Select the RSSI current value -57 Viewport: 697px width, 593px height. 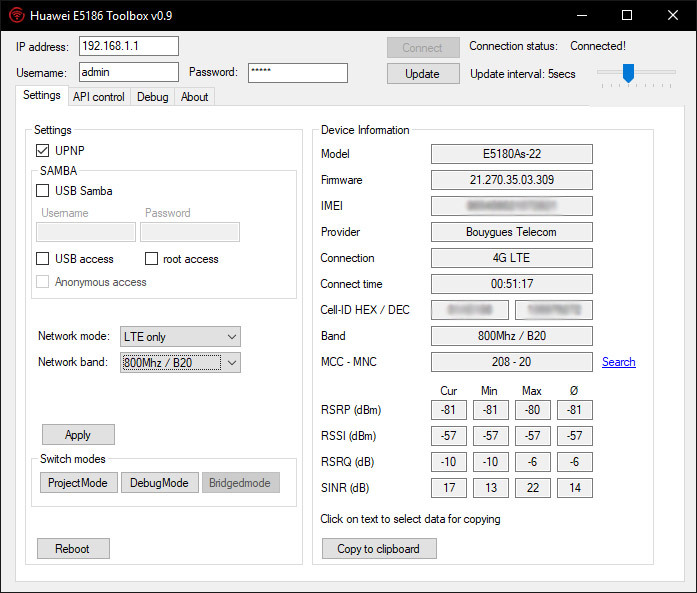449,436
